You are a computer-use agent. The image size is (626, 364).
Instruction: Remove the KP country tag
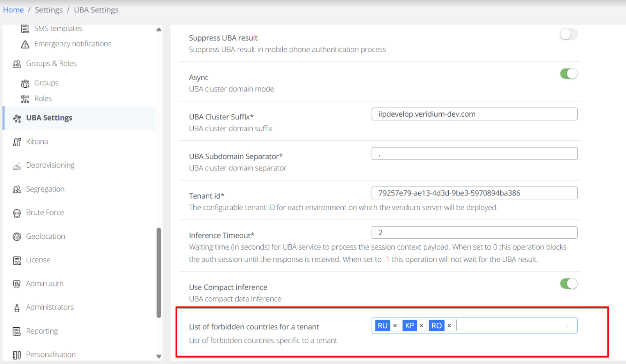coord(421,326)
